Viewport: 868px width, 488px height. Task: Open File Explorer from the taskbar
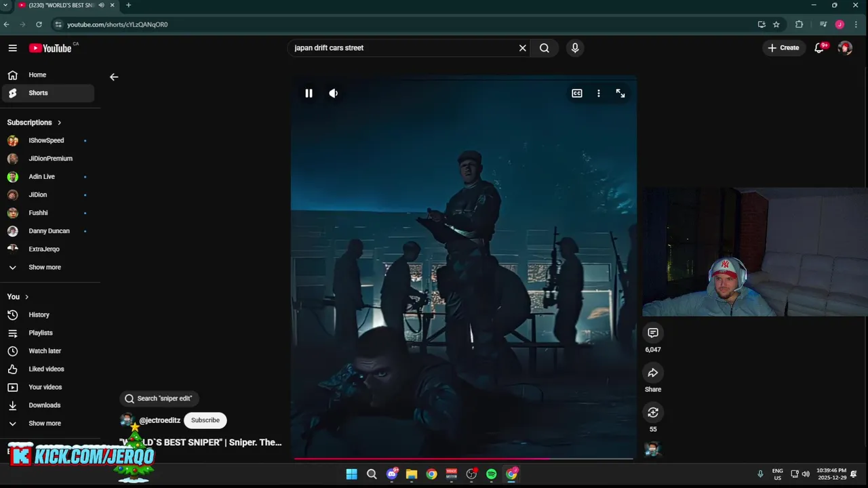click(412, 474)
